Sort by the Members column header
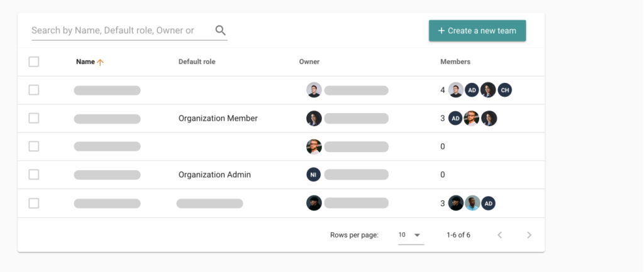Image resolution: width=644 pixels, height=272 pixels. [x=455, y=62]
